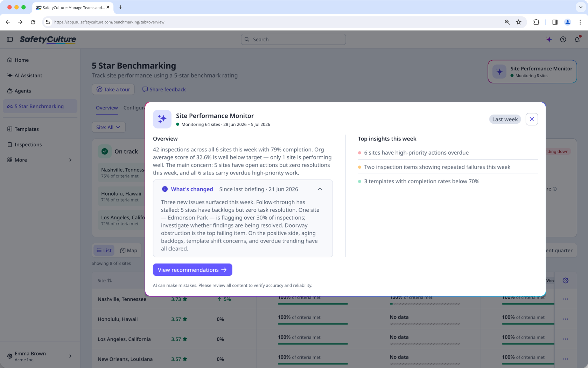Expand the More menu in sidebar
Screen dimensions: 588x368
click(40, 160)
